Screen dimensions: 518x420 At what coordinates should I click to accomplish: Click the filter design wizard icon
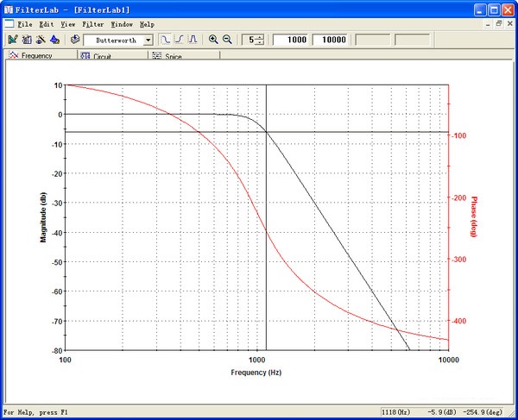click(x=13, y=40)
